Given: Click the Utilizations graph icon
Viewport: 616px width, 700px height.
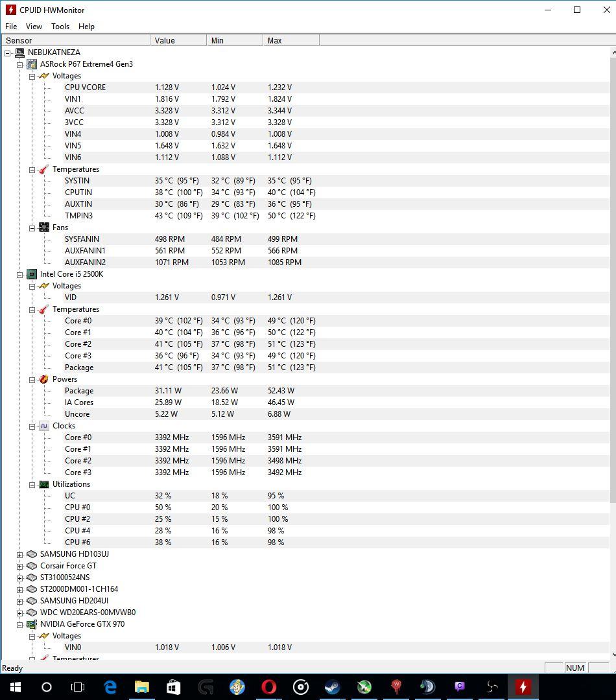Looking at the screenshot, I should coord(44,484).
